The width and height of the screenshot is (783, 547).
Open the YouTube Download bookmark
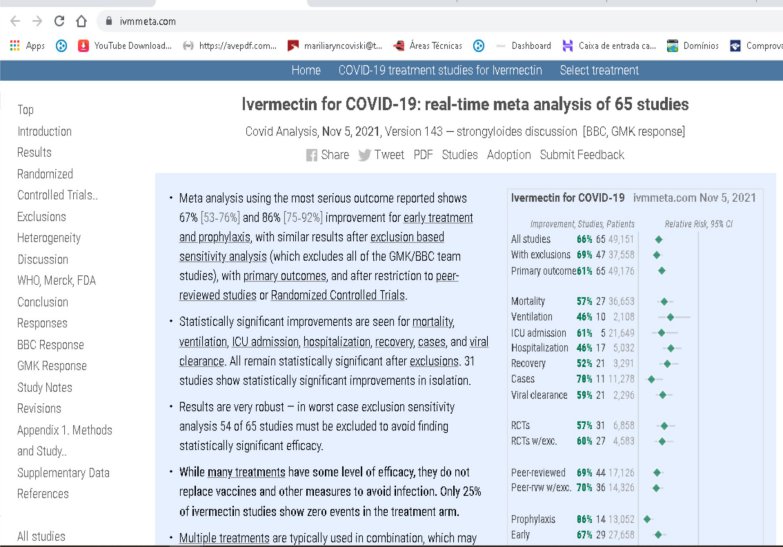120,45
